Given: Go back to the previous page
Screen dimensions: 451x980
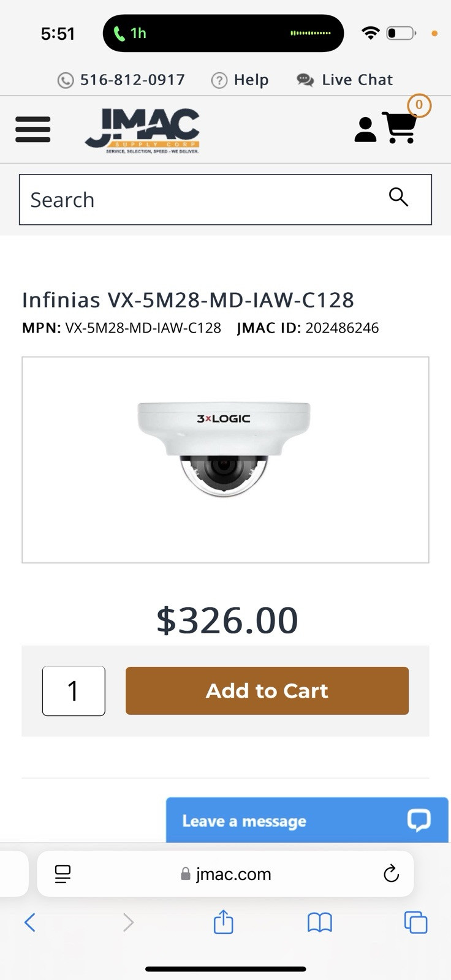Looking at the screenshot, I should click(x=29, y=922).
